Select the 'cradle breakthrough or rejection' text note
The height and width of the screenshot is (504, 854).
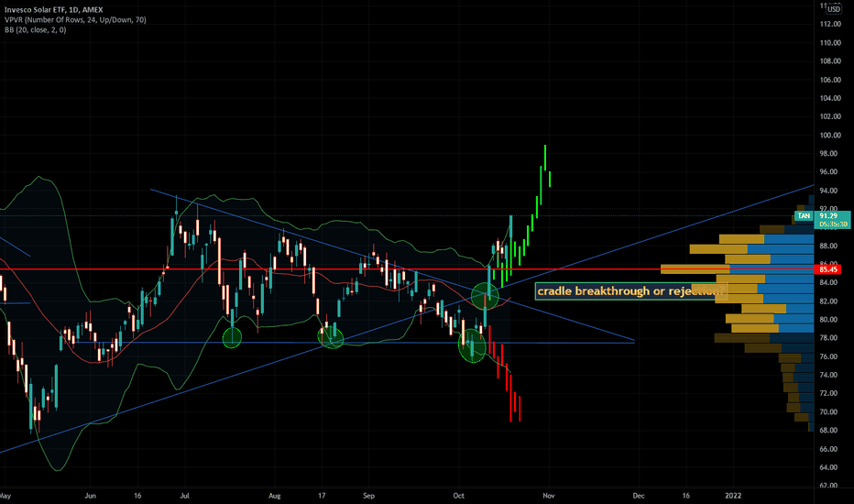pos(630,291)
